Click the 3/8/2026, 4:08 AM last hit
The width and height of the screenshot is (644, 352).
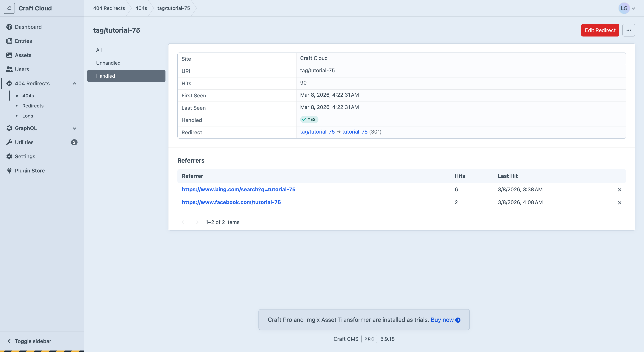[x=520, y=202]
